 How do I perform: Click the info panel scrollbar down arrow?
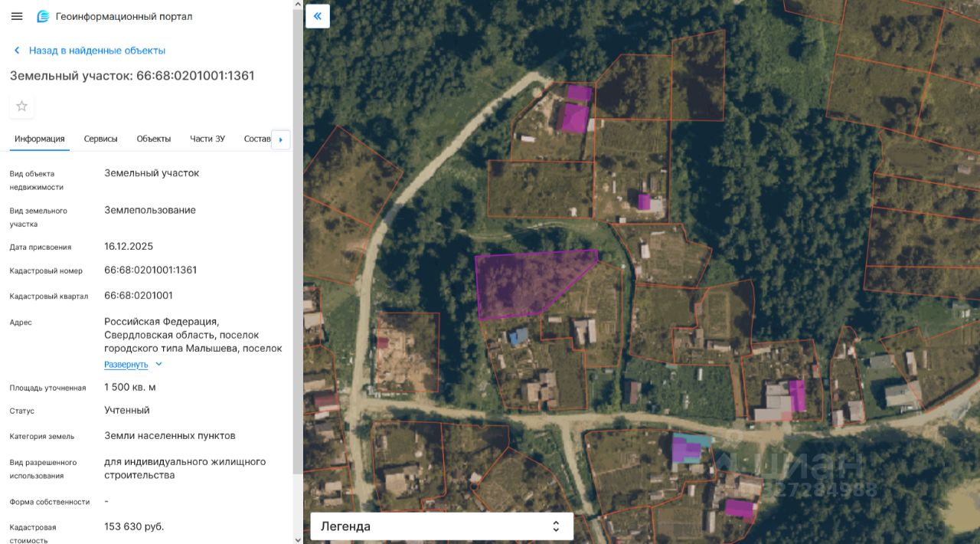pyautogui.click(x=298, y=539)
